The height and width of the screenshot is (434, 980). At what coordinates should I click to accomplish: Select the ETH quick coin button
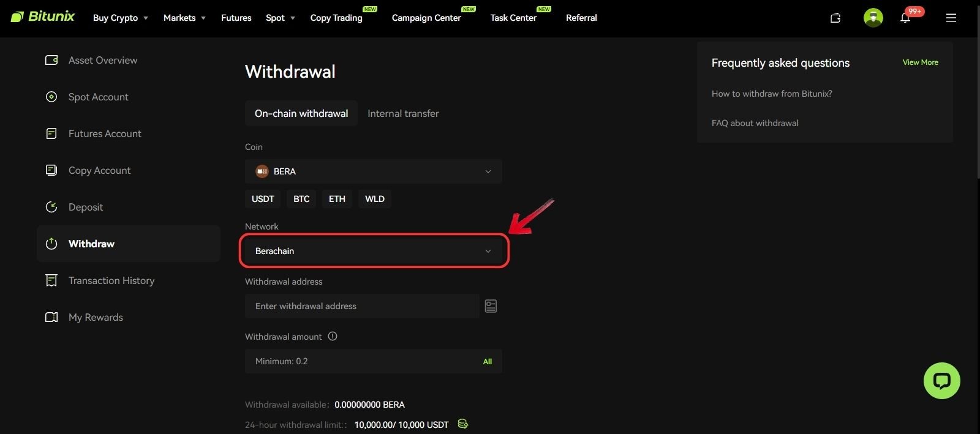point(337,199)
